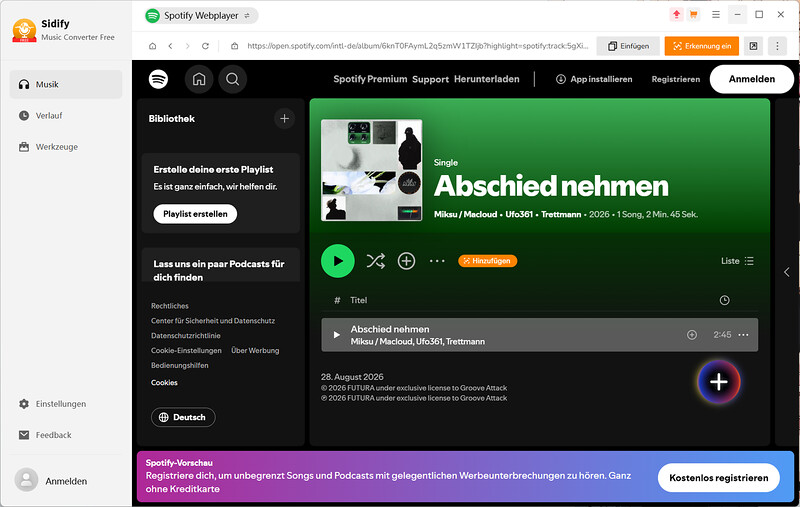Screen dimensions: 800x507
Task: Go to browser home icon
Action: click(152, 46)
